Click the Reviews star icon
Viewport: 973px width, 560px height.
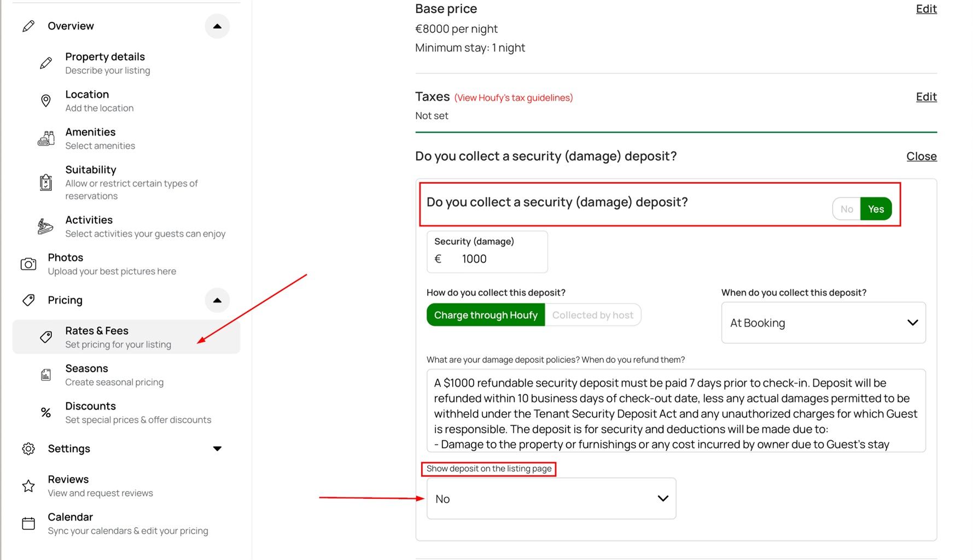click(x=28, y=486)
